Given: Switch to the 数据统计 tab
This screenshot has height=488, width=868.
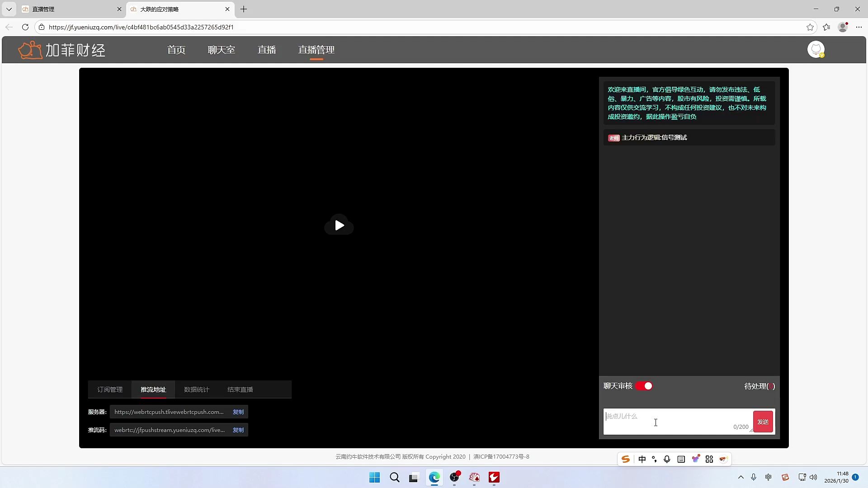Looking at the screenshot, I should pos(197,389).
